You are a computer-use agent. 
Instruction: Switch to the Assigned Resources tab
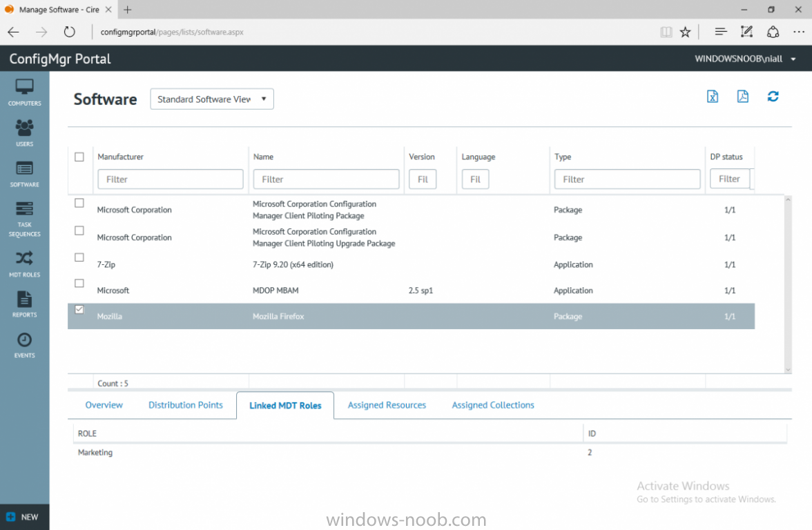[x=387, y=404]
